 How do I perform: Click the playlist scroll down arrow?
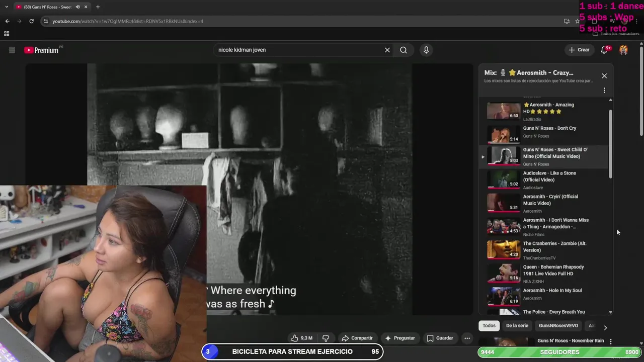pos(611,312)
